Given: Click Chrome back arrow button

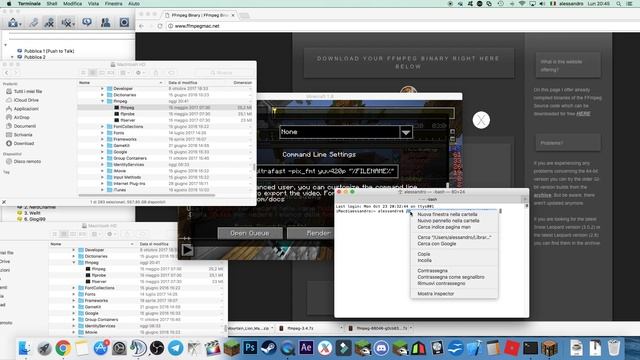Looking at the screenshot, I should [141, 26].
